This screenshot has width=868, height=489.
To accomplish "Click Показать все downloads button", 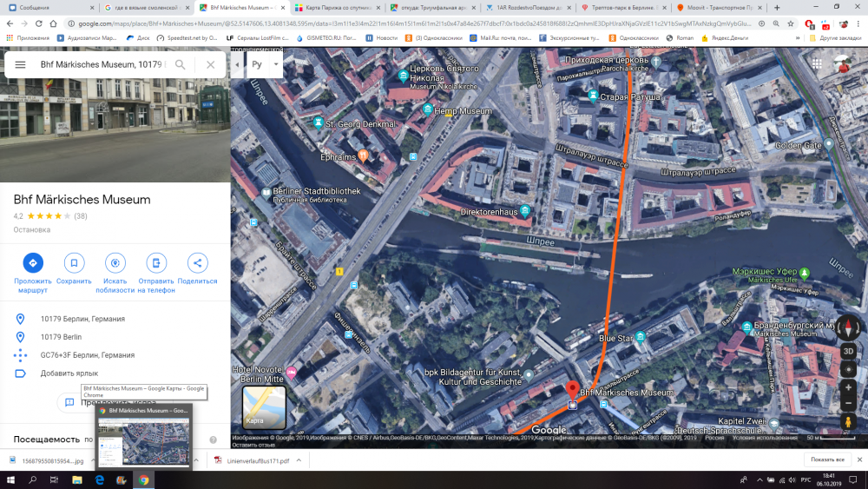I will [x=826, y=459].
